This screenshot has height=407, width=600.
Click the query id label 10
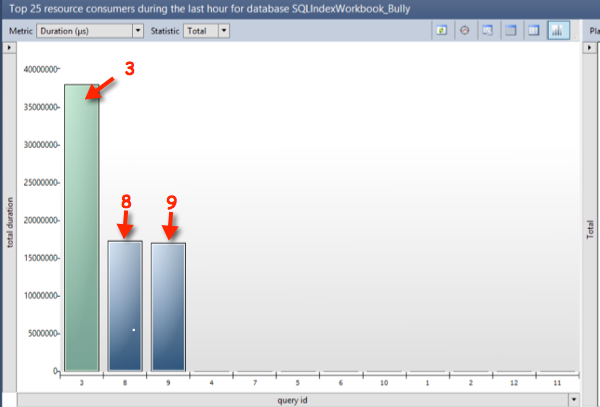tap(384, 383)
